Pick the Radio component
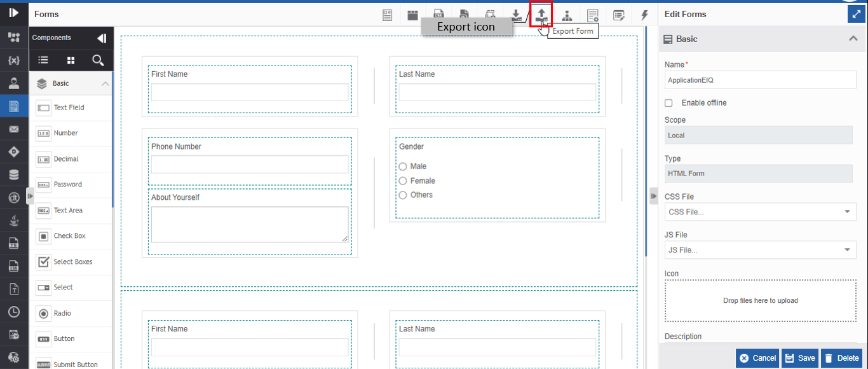868x369 pixels. [x=71, y=314]
